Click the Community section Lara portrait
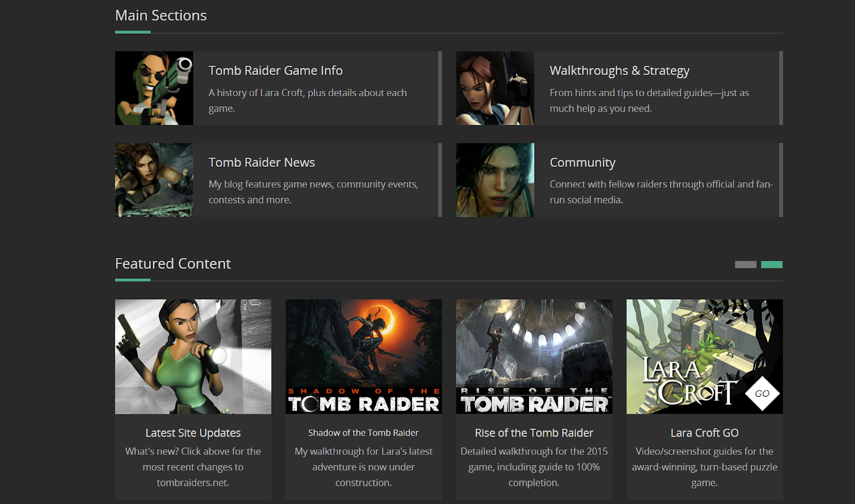Image resolution: width=855 pixels, height=504 pixels. pyautogui.click(x=495, y=180)
